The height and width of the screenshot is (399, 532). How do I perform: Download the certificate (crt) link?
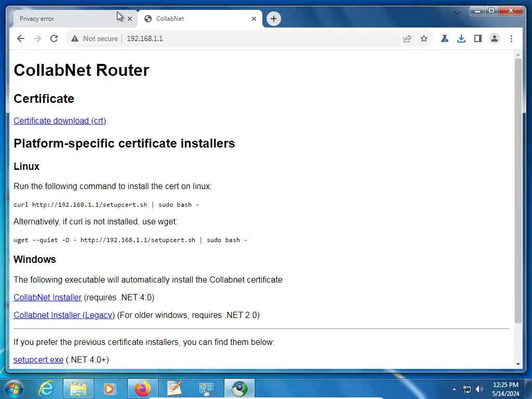coord(60,121)
